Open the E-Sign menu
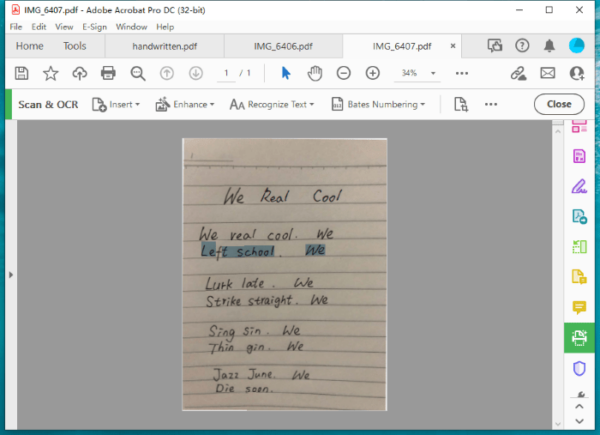600x435 pixels. [95, 27]
